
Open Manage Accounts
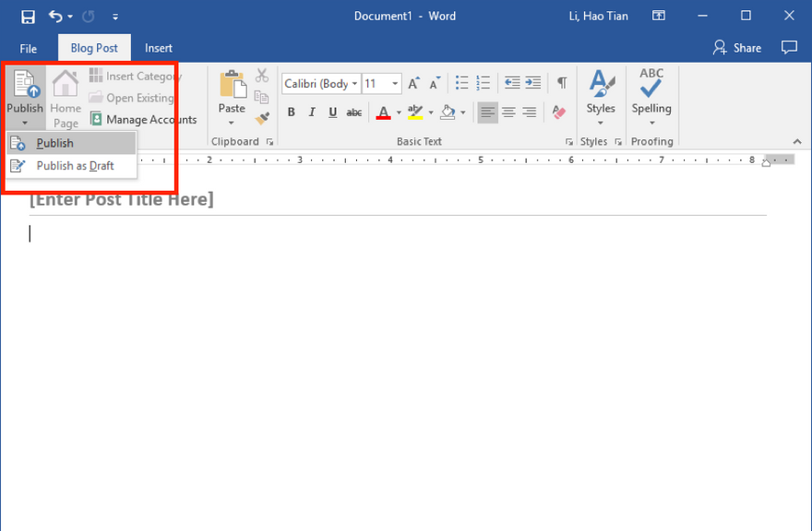(x=143, y=120)
